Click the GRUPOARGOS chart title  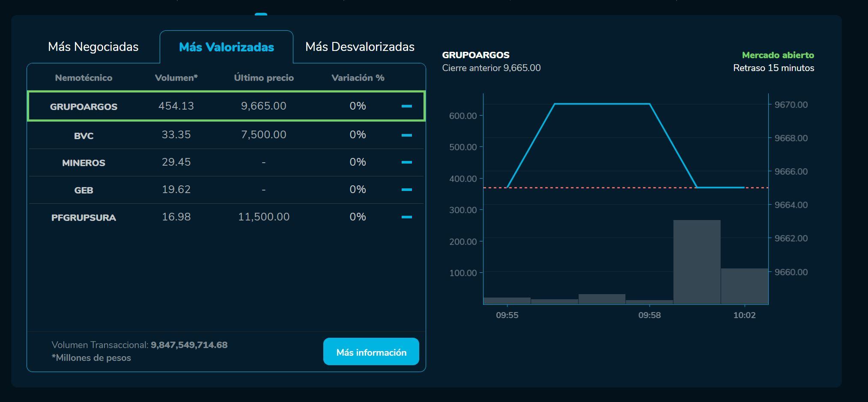[475, 55]
